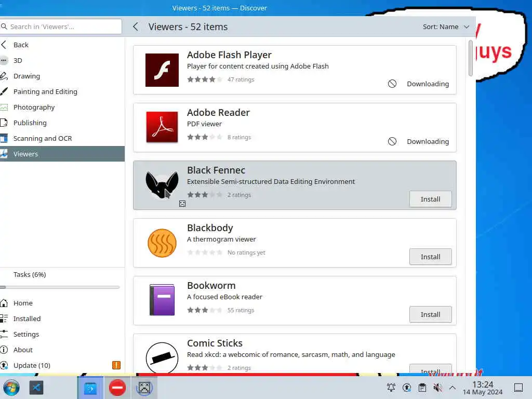Expand the hidden system tray icons arrow
Viewport: 532px width, 399px height.
pos(453,388)
